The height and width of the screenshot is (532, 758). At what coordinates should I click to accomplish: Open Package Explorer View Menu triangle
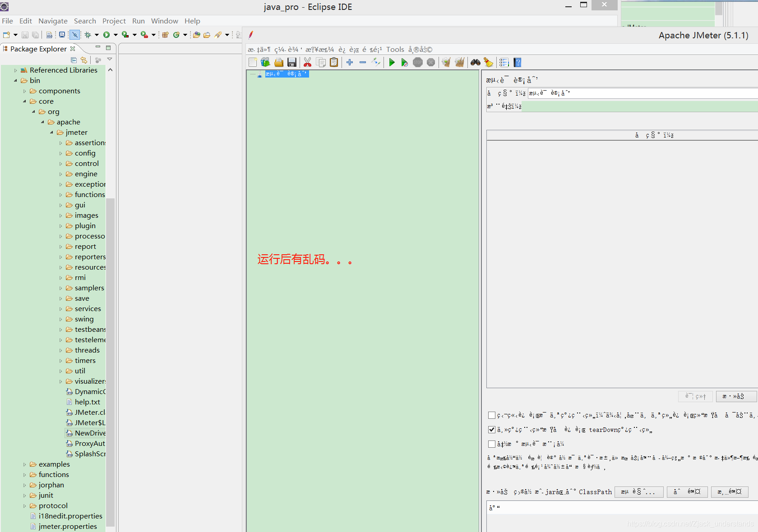pos(109,60)
